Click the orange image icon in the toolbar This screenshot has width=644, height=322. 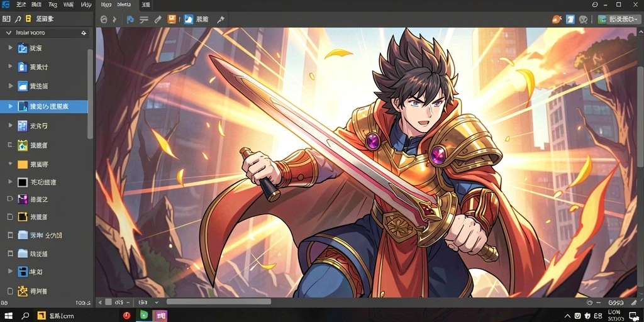pos(172,19)
